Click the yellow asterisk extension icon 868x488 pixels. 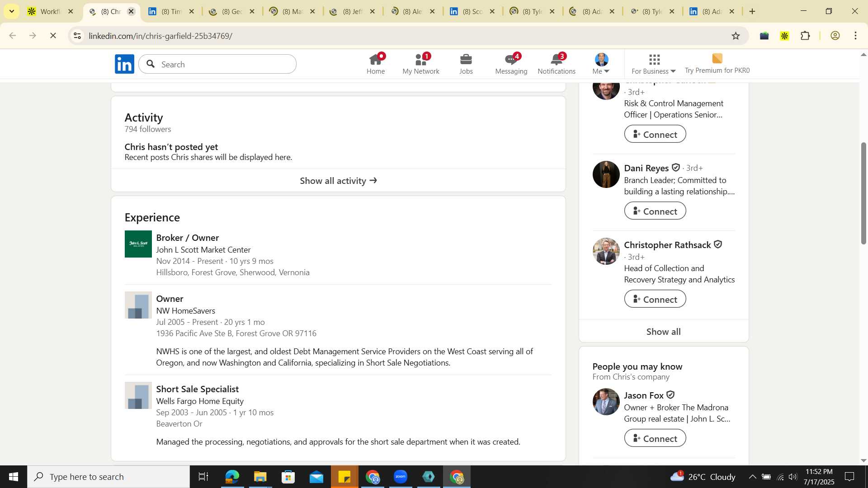click(785, 36)
